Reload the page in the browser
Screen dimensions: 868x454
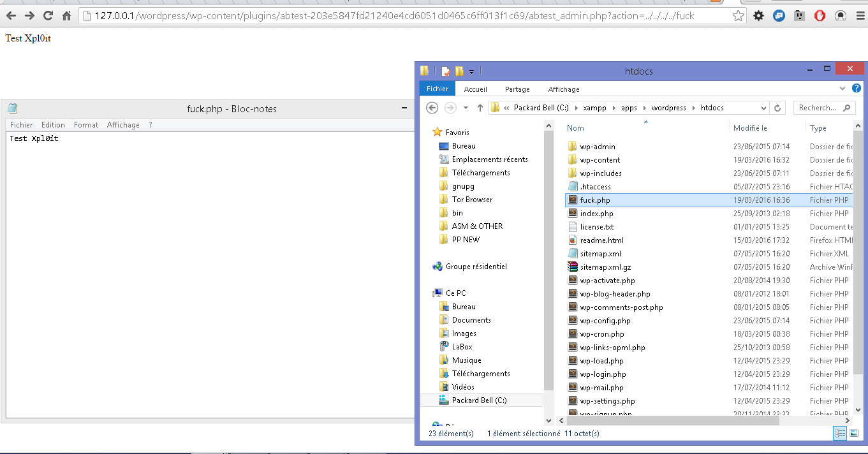48,15
